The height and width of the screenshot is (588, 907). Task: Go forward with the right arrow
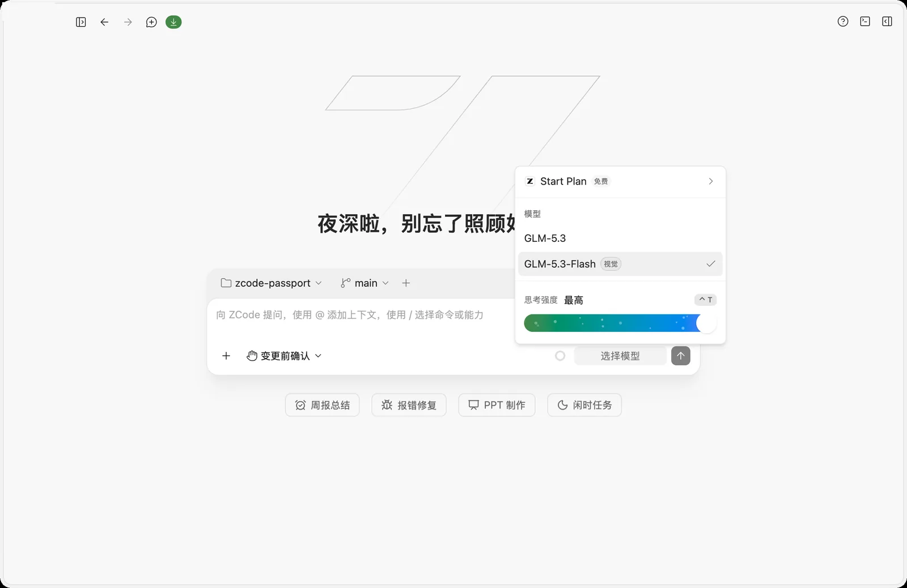pyautogui.click(x=128, y=22)
